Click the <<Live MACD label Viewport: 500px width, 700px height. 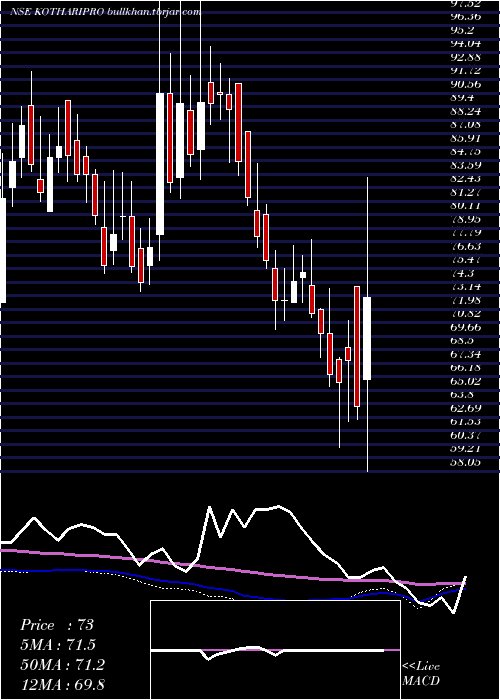point(421,674)
